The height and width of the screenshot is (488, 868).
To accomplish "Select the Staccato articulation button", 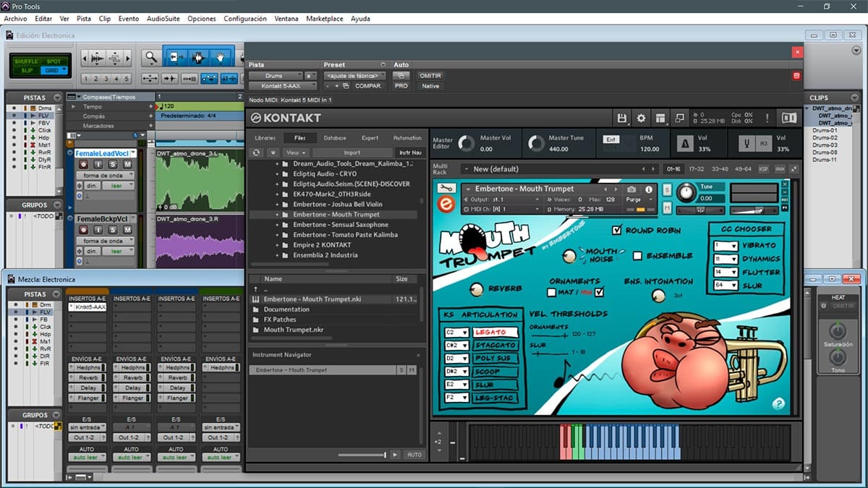I will [x=495, y=346].
